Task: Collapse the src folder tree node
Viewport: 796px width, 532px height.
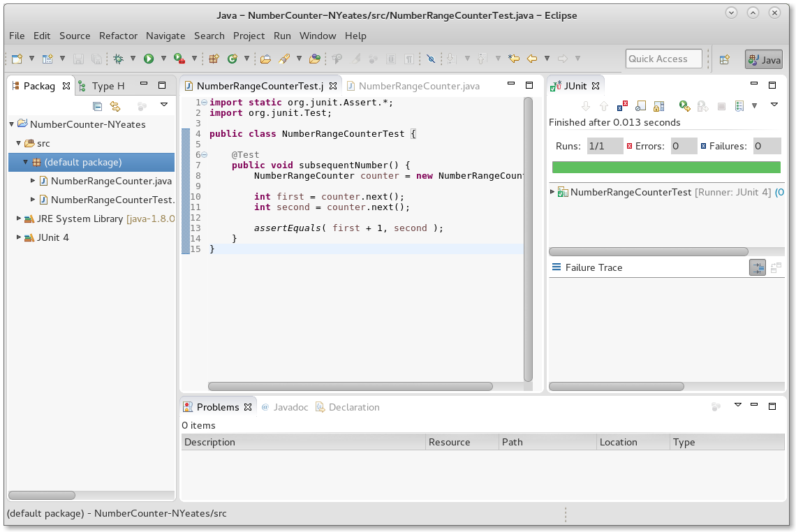Action: [20, 143]
